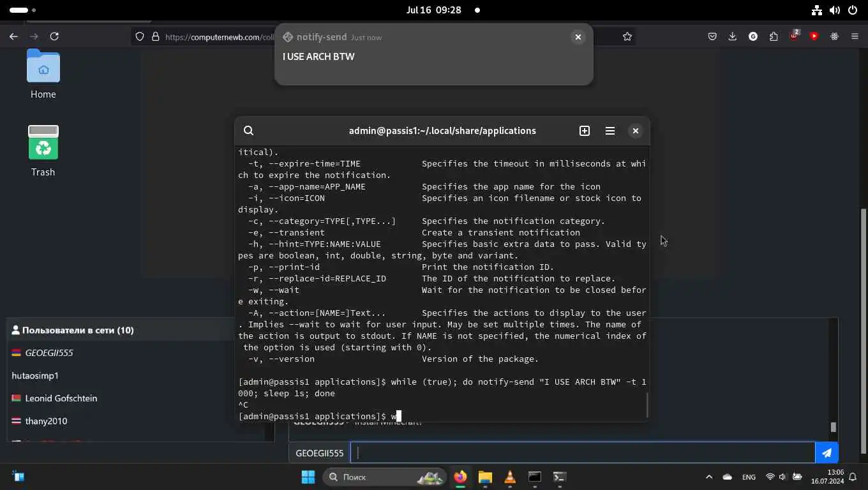This screenshot has width=868, height=490.
Task: Send the chat message with paper plane button
Action: pyautogui.click(x=827, y=452)
